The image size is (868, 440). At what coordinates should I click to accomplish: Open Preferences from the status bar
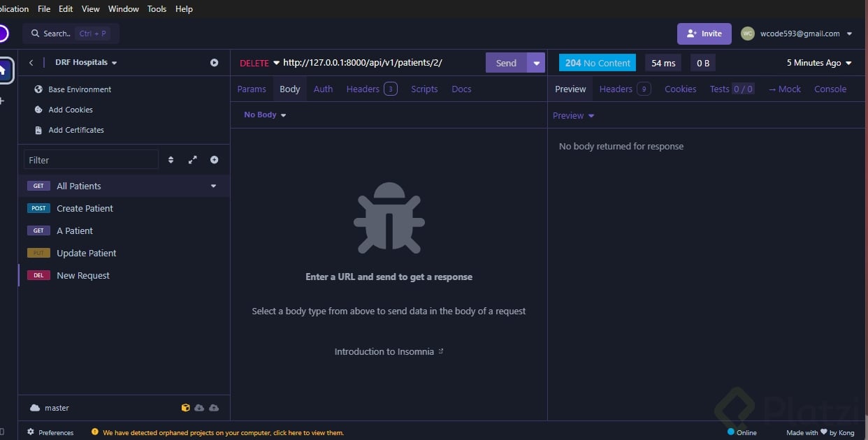tap(50, 432)
